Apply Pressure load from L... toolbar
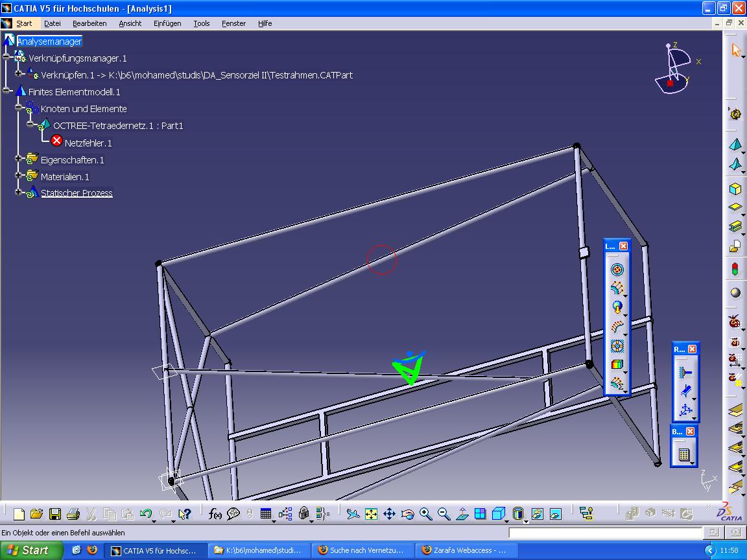This screenshot has height=560, width=747. [617, 270]
